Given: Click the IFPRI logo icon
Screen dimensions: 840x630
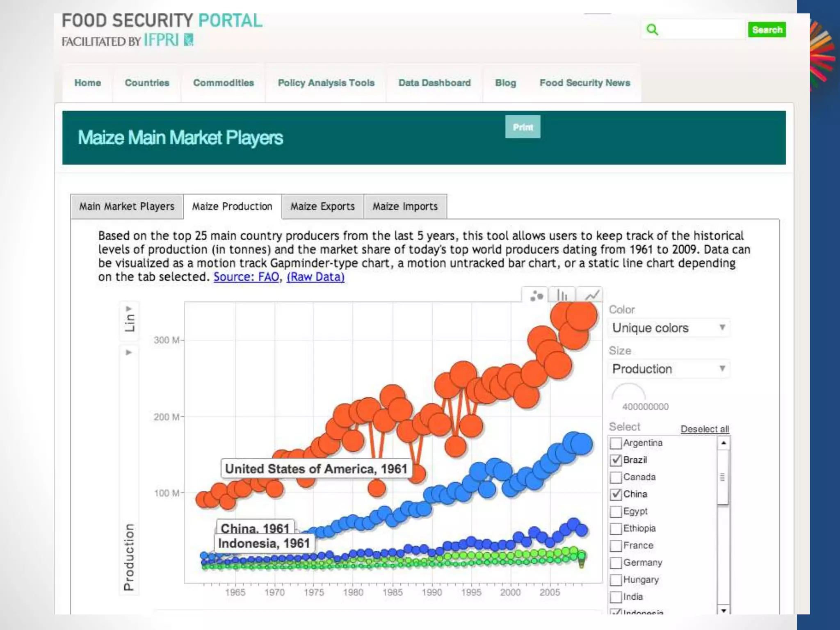Looking at the screenshot, I should pos(188,40).
